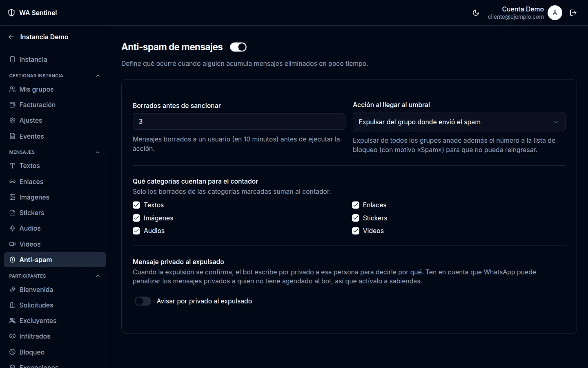Viewport: 588px width, 368px height.
Task: Click the WA Sentinel shield logo
Action: [11, 13]
